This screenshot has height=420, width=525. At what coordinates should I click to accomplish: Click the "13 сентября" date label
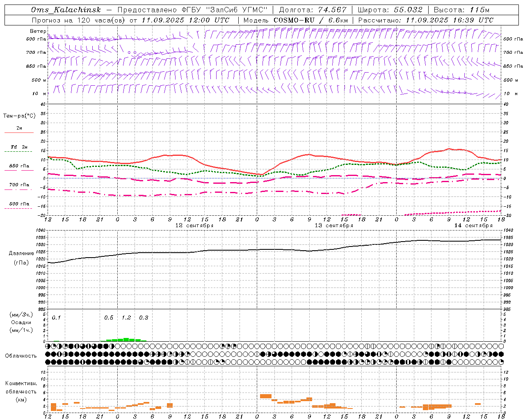[x=334, y=226]
